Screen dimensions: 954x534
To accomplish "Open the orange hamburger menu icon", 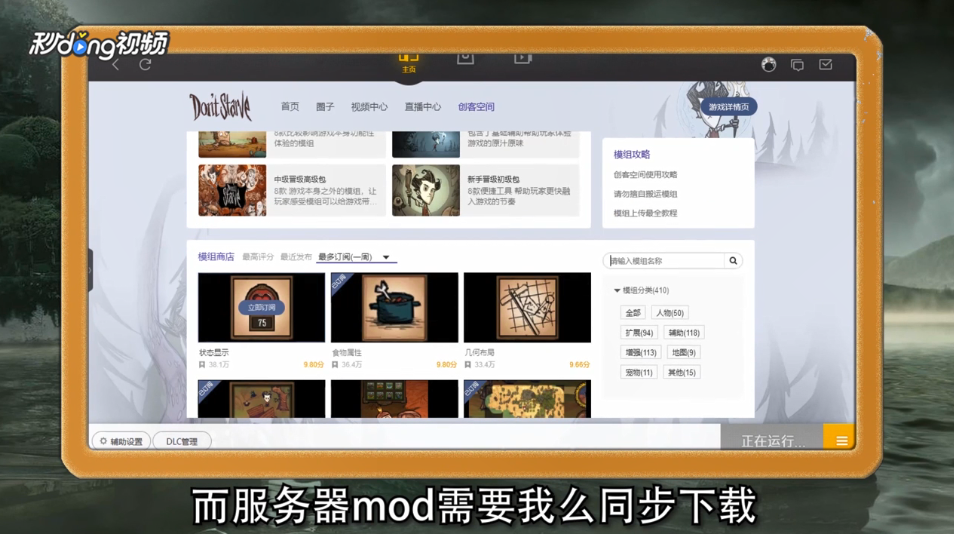I will tap(840, 439).
